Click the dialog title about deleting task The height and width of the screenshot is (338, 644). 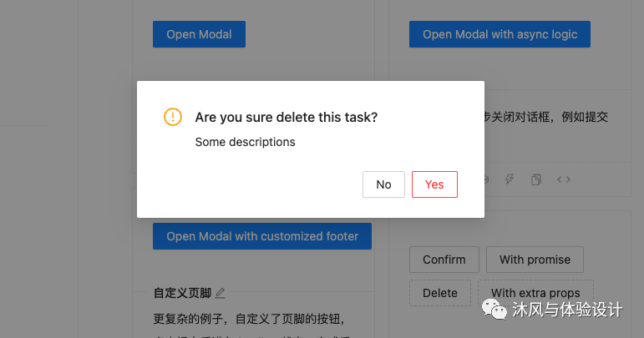point(287,118)
